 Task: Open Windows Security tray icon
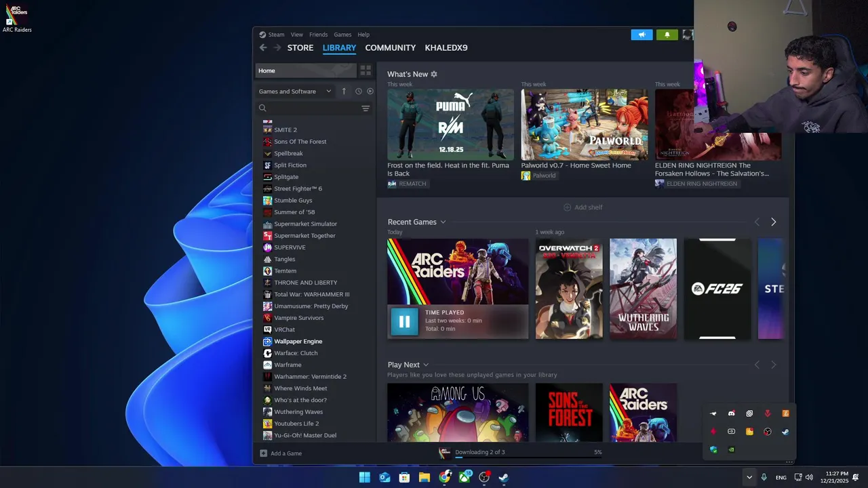coord(713,449)
